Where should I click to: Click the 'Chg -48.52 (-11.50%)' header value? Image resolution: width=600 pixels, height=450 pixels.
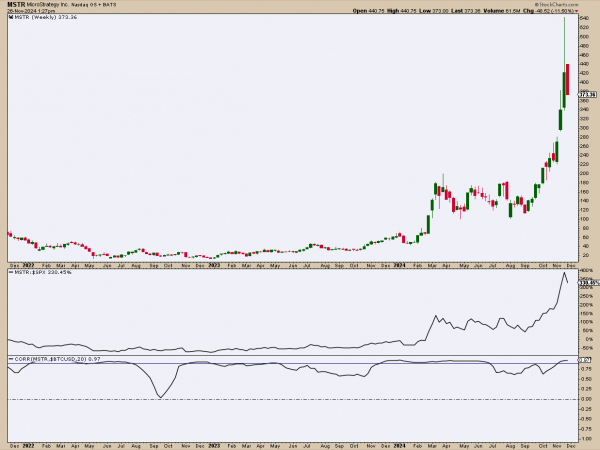(x=548, y=11)
